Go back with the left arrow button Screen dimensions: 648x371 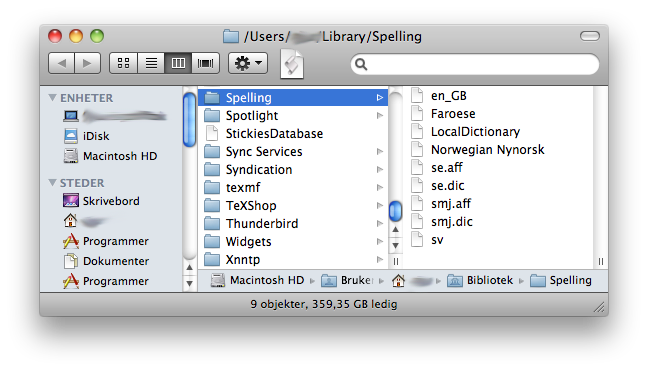pos(62,63)
